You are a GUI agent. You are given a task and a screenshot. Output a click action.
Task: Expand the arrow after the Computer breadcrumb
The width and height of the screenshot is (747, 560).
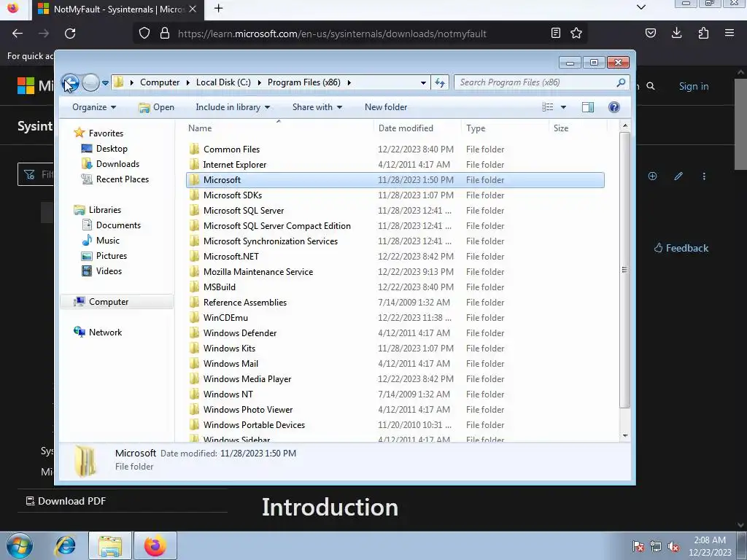coord(187,82)
